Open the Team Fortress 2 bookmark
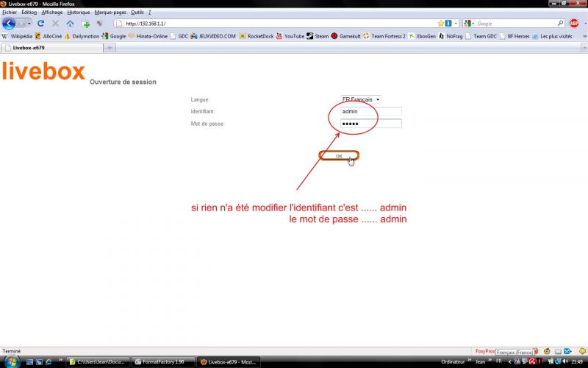The height and width of the screenshot is (368, 588). point(384,36)
